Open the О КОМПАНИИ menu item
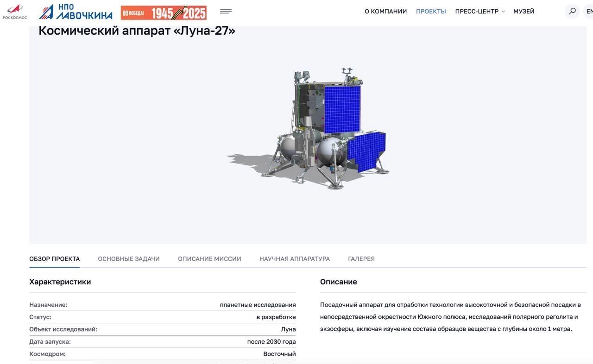The image size is (593, 364). (385, 11)
